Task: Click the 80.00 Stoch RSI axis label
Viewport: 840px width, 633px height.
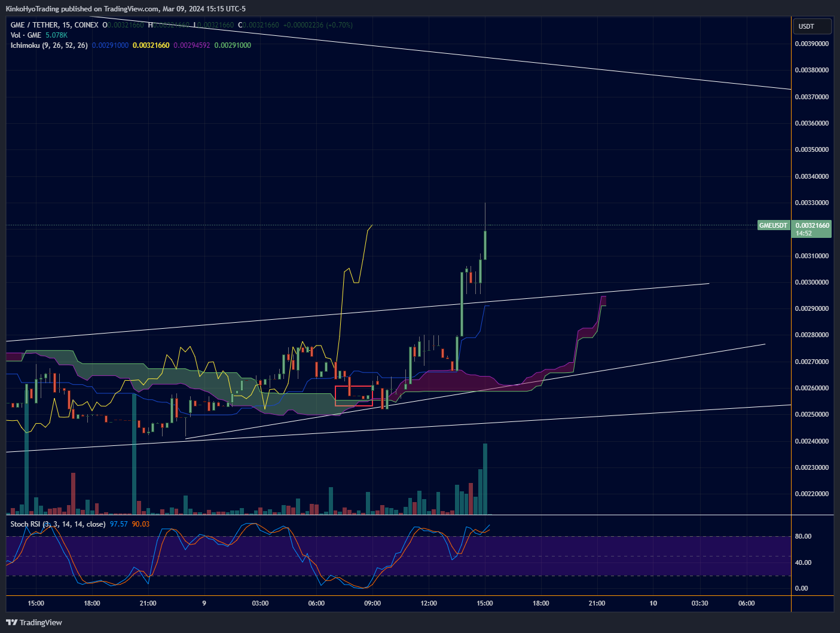Action: (x=803, y=536)
